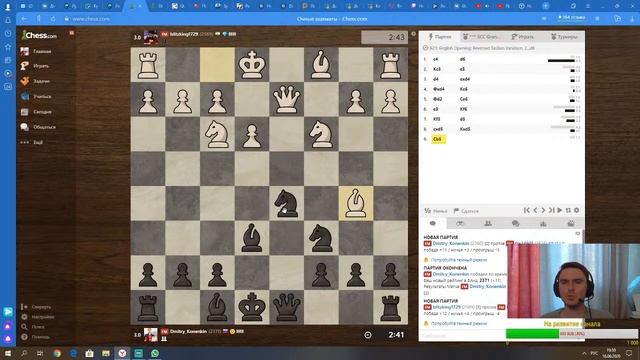Click the target icon beside the bottom clock
This screenshot has height=360, width=640.
(368, 335)
